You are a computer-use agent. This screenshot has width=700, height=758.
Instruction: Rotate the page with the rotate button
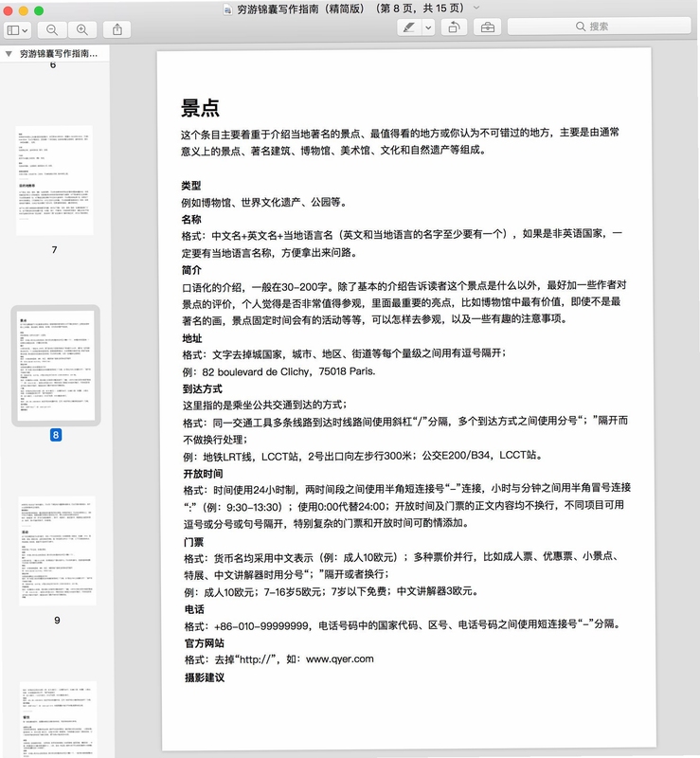click(454, 27)
